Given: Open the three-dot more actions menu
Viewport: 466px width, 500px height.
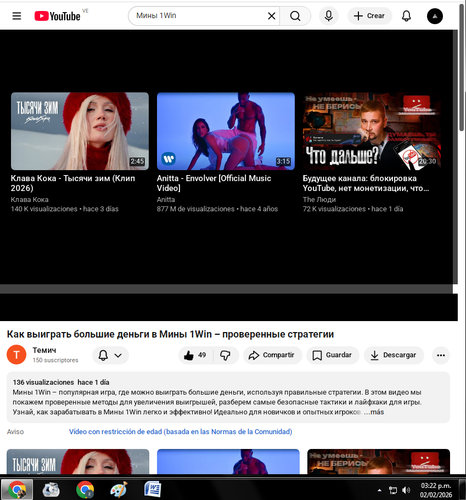Looking at the screenshot, I should tap(441, 355).
